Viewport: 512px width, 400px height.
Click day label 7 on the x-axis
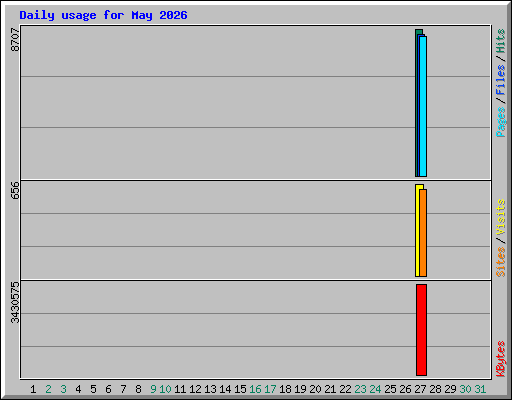(x=123, y=389)
